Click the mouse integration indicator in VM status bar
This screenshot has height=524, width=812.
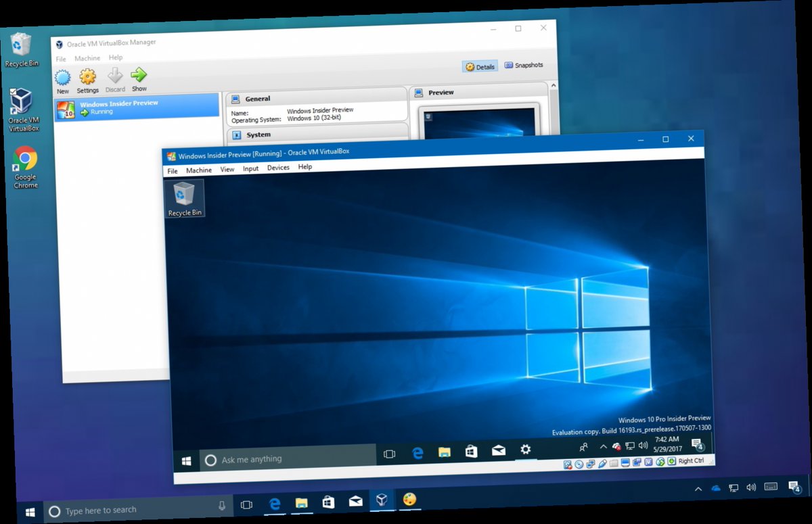tap(660, 462)
